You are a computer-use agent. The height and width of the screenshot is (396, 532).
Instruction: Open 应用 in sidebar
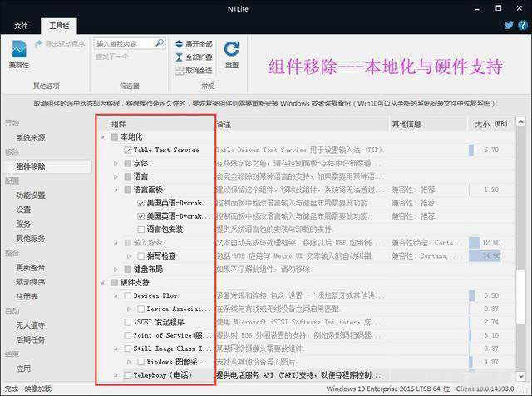(23, 369)
